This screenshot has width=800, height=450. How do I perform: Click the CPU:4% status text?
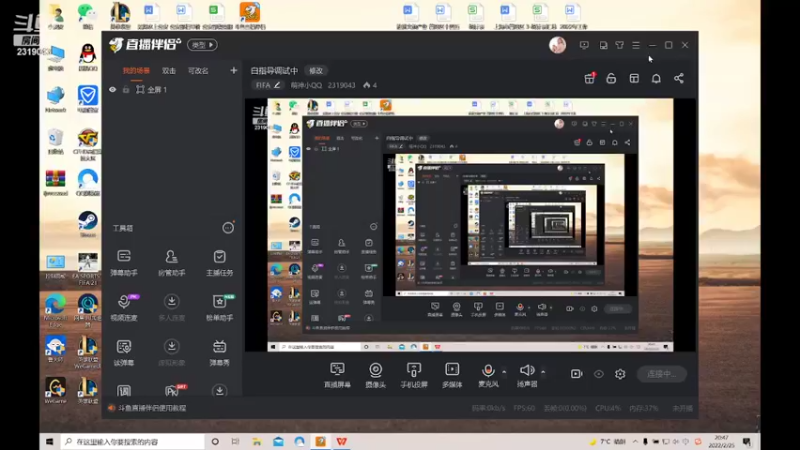607,408
